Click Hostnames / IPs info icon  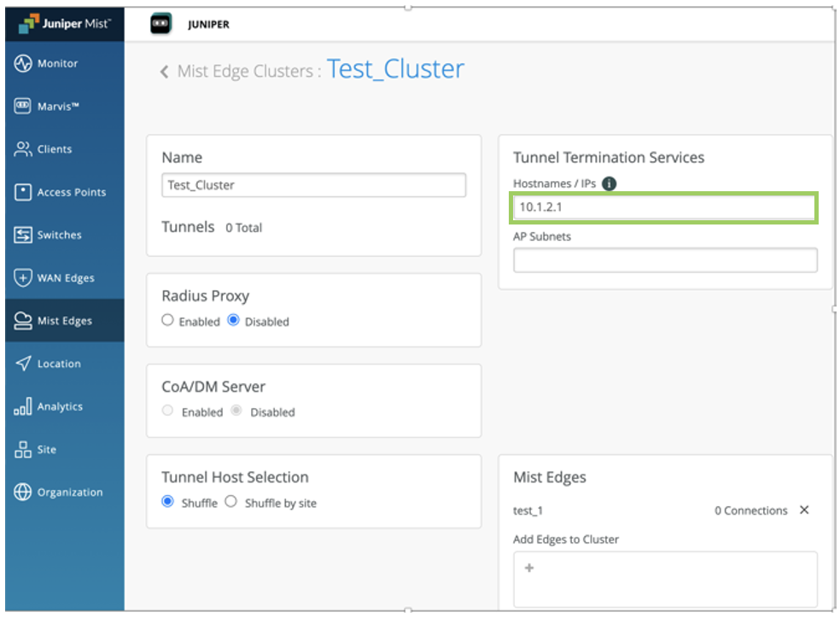click(x=610, y=184)
